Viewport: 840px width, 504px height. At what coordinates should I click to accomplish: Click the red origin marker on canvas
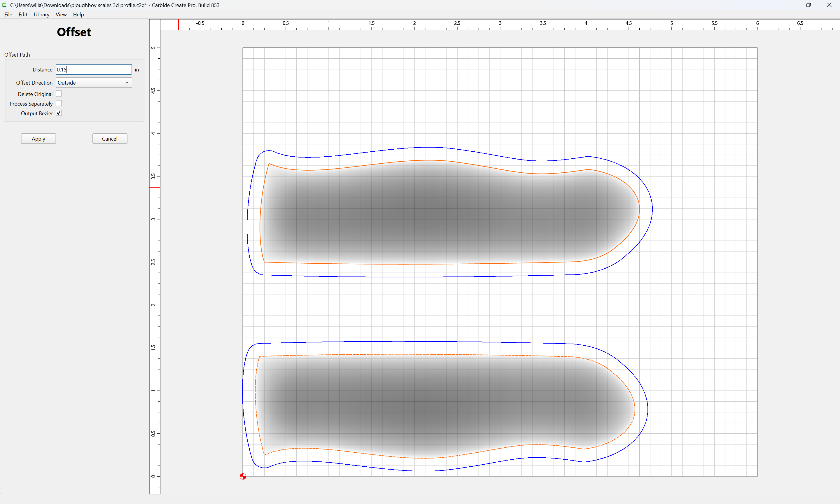[243, 476]
